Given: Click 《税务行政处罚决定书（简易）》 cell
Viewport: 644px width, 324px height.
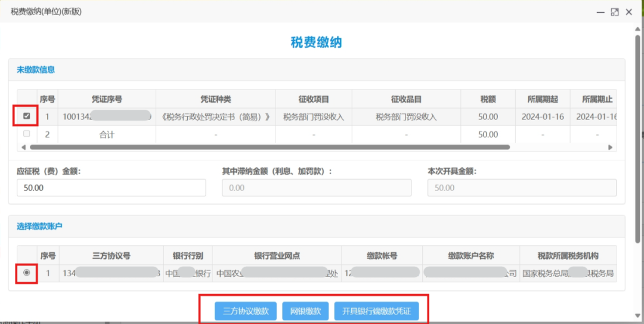Looking at the screenshot, I should 216,117.
